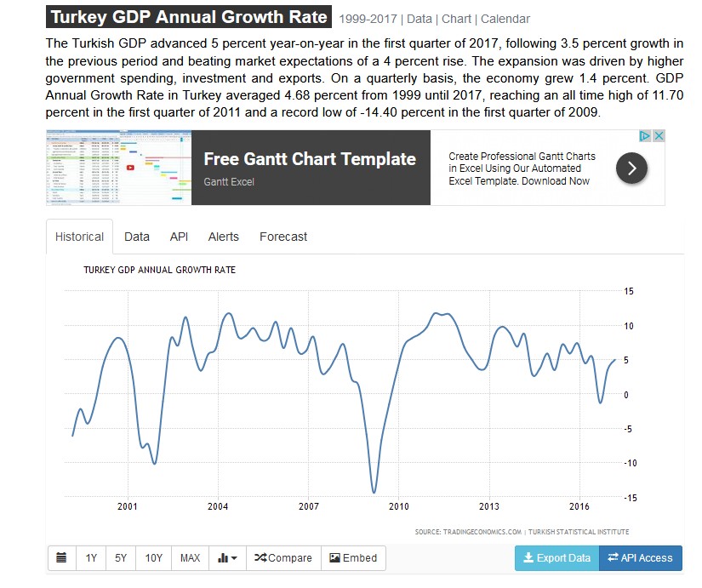Select the MAX time range
Image resolution: width=702 pixels, height=588 pixels.
[190, 558]
